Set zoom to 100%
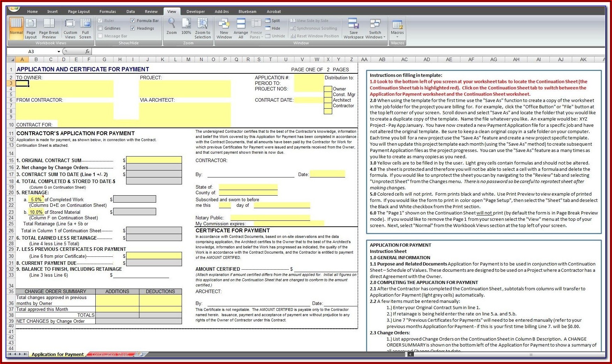 pos(186,28)
